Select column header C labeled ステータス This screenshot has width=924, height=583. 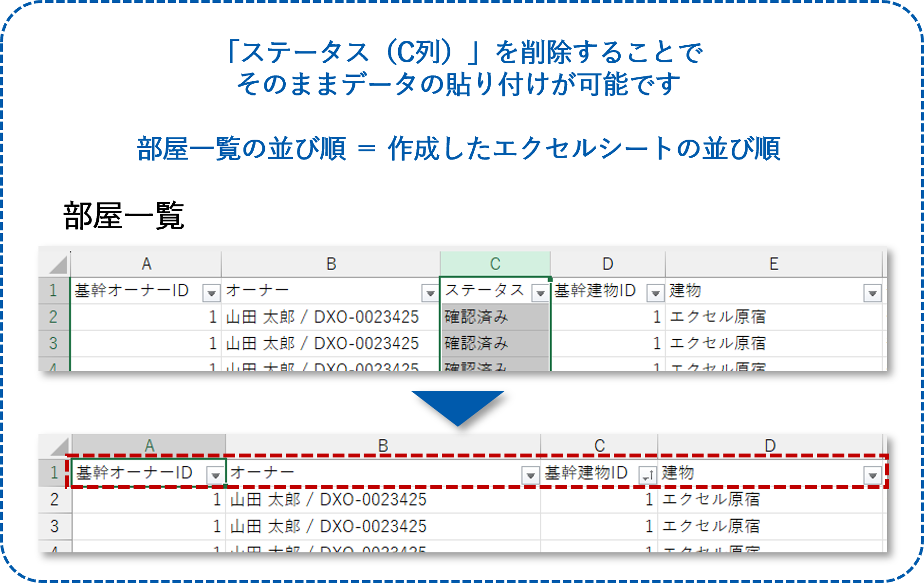pyautogui.click(x=495, y=264)
